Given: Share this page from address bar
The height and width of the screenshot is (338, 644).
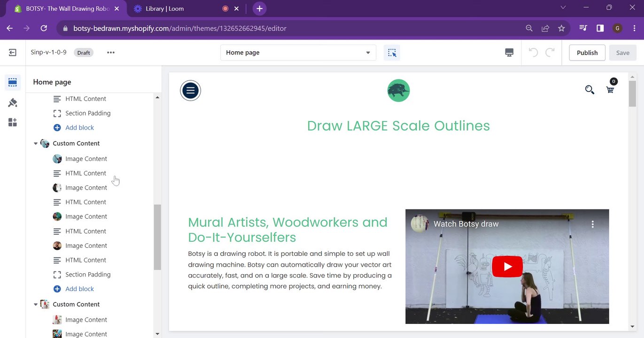Looking at the screenshot, I should (x=545, y=28).
